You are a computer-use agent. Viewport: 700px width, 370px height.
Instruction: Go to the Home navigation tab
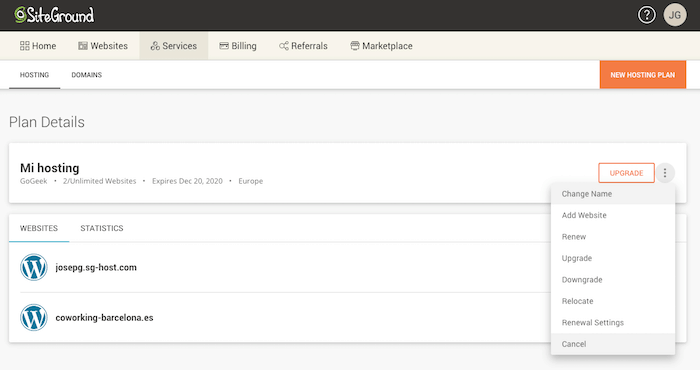(x=38, y=46)
